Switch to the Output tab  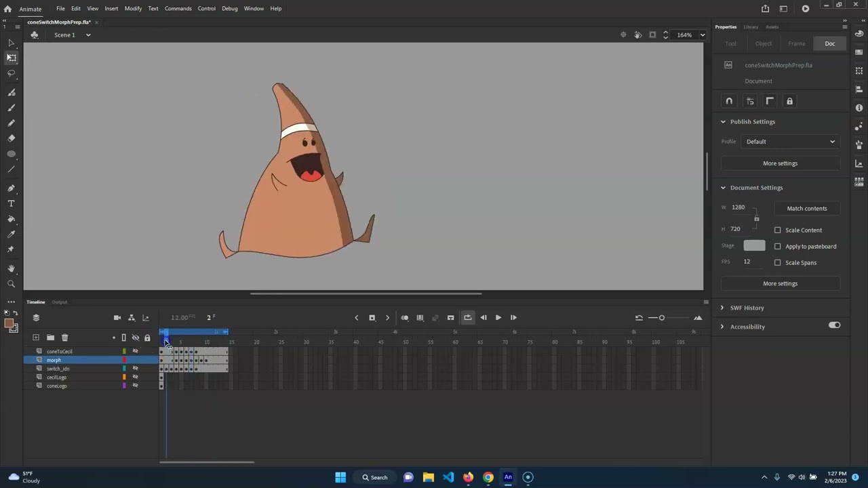tap(60, 302)
